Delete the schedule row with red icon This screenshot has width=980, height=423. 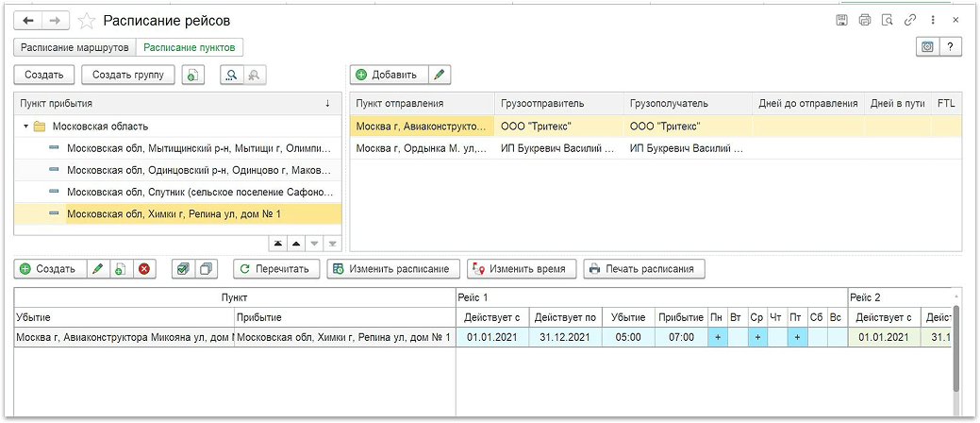click(x=144, y=269)
